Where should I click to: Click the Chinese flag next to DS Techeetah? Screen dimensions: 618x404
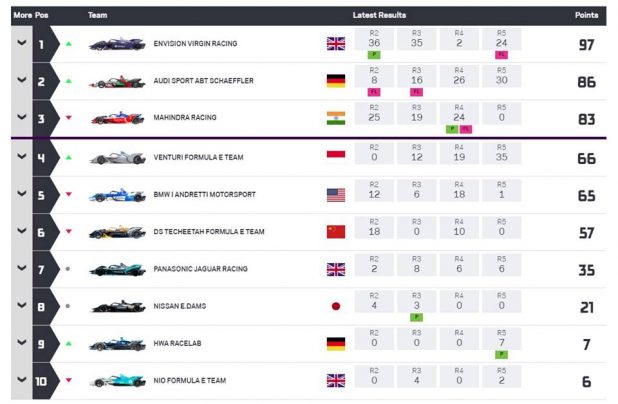coord(335,231)
